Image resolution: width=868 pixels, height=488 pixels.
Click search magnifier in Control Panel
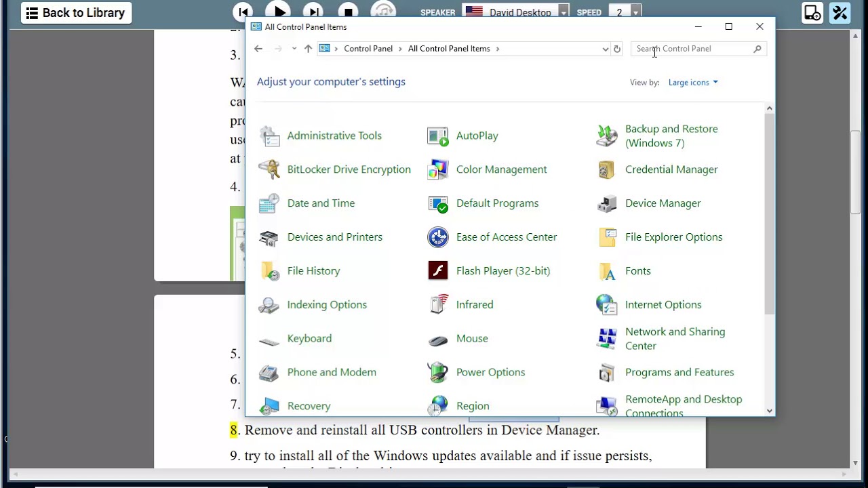point(757,49)
